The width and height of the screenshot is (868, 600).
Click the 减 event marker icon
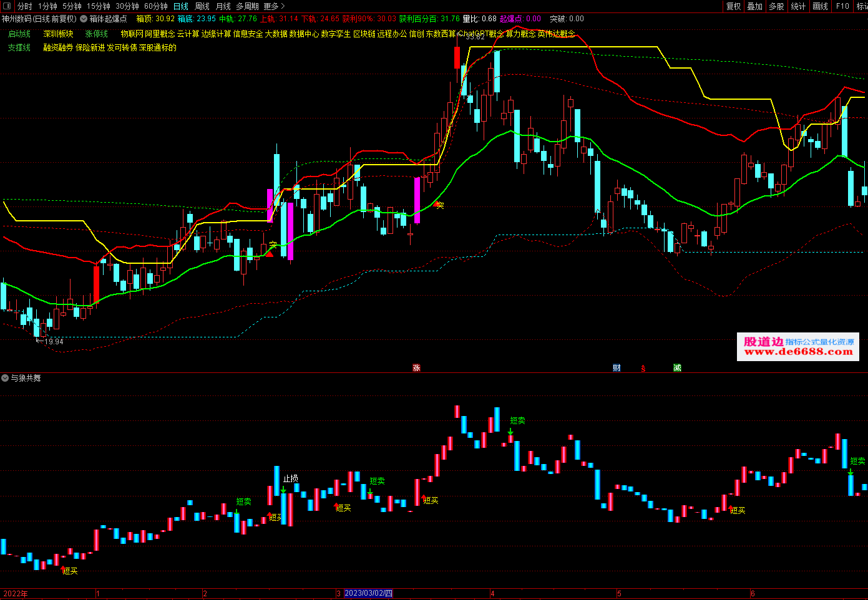point(677,368)
